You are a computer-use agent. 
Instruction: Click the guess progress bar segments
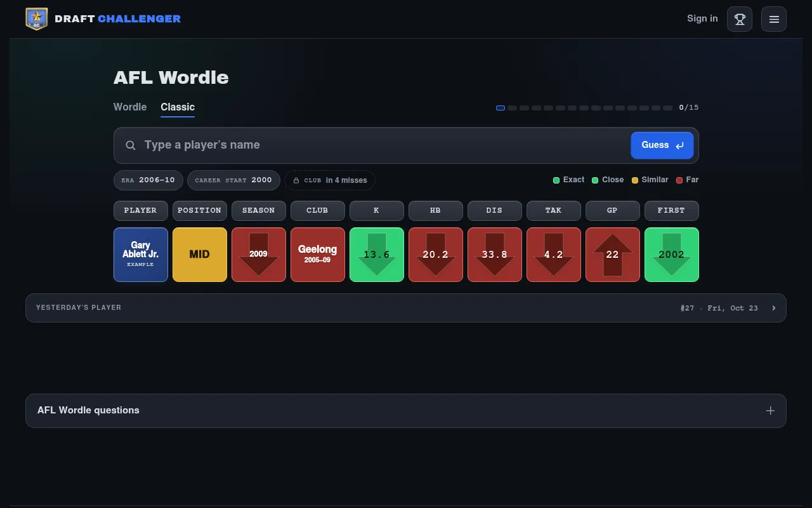[584, 108]
